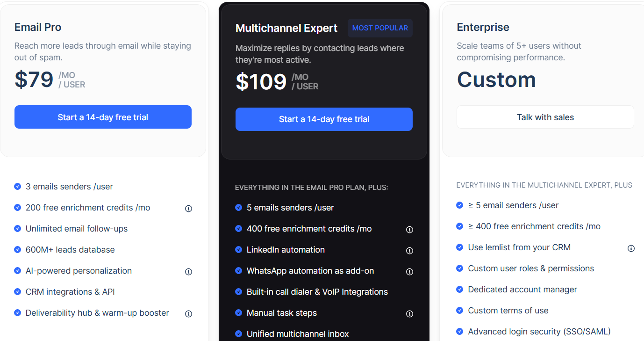Click the CRM integrations & API checkmark
Viewport: 644px width, 341px height.
click(x=18, y=291)
